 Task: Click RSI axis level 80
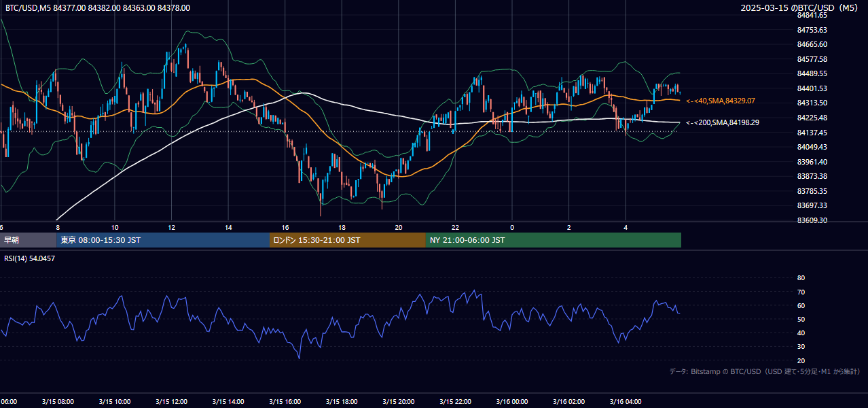click(x=801, y=278)
